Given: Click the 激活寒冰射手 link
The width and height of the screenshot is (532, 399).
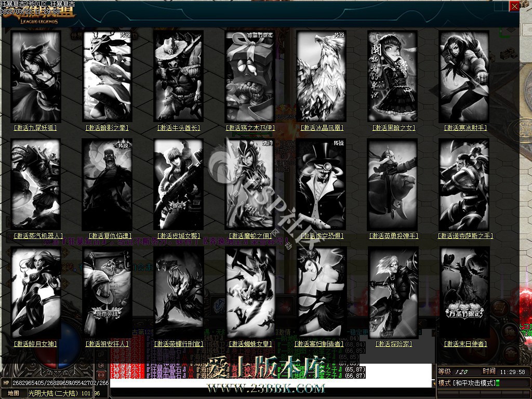Looking at the screenshot, I should click(465, 128).
